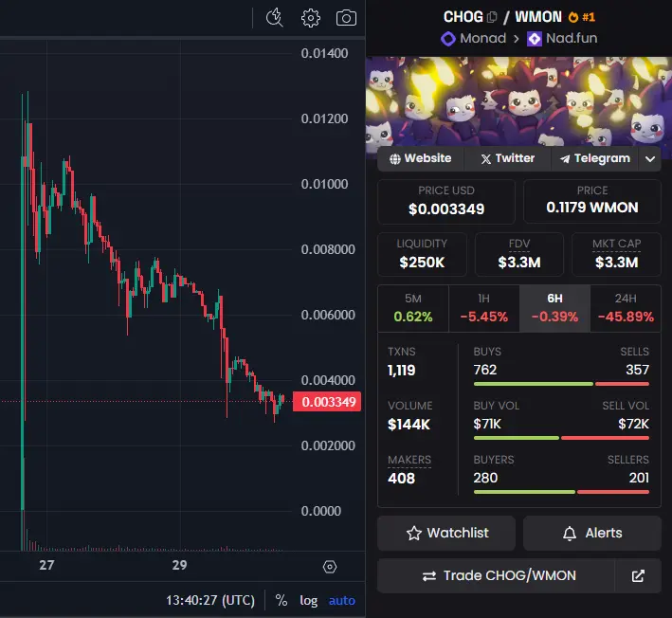672x618 pixels.
Task: Toggle log scale on chart
Action: tap(308, 600)
